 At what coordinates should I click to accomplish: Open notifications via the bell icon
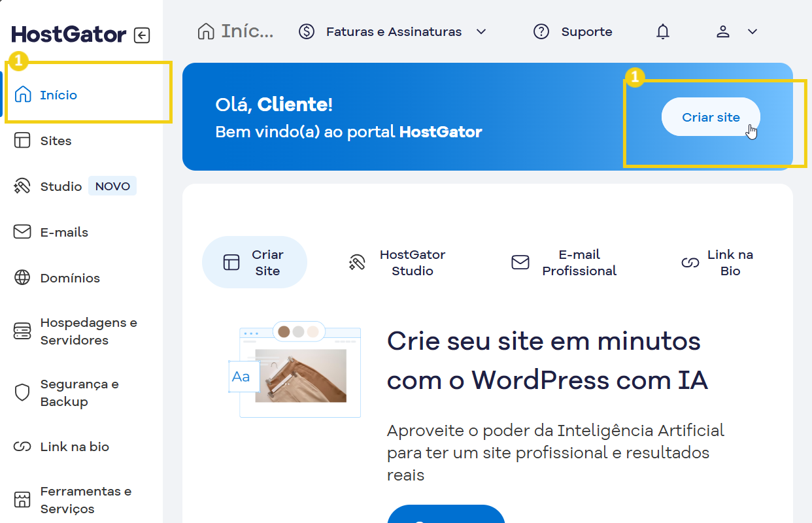(x=663, y=31)
